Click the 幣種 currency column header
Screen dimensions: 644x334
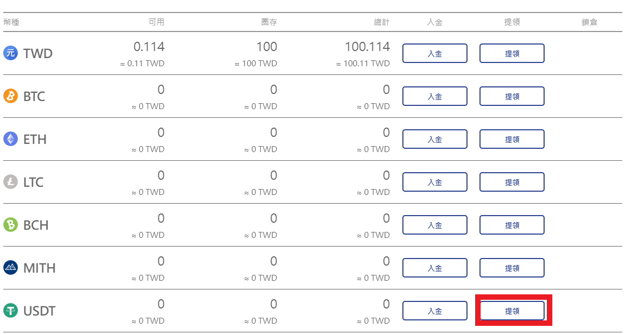point(11,22)
